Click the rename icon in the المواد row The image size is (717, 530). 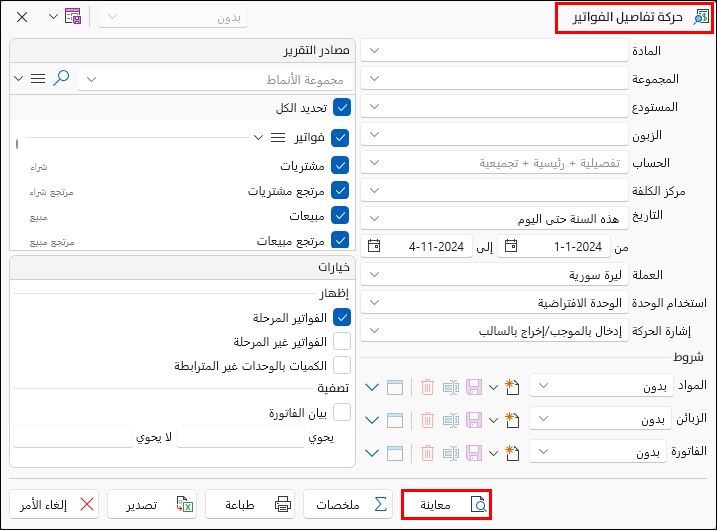coord(450,388)
